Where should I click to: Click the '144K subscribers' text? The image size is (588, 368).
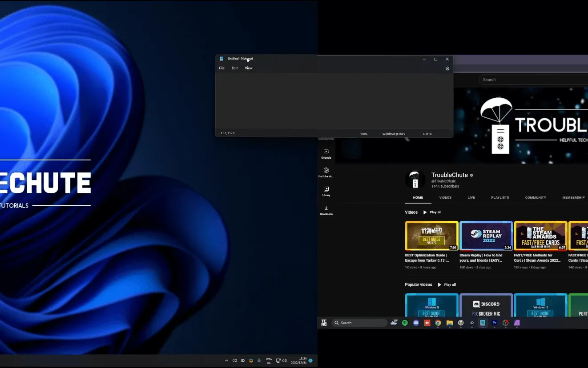445,186
